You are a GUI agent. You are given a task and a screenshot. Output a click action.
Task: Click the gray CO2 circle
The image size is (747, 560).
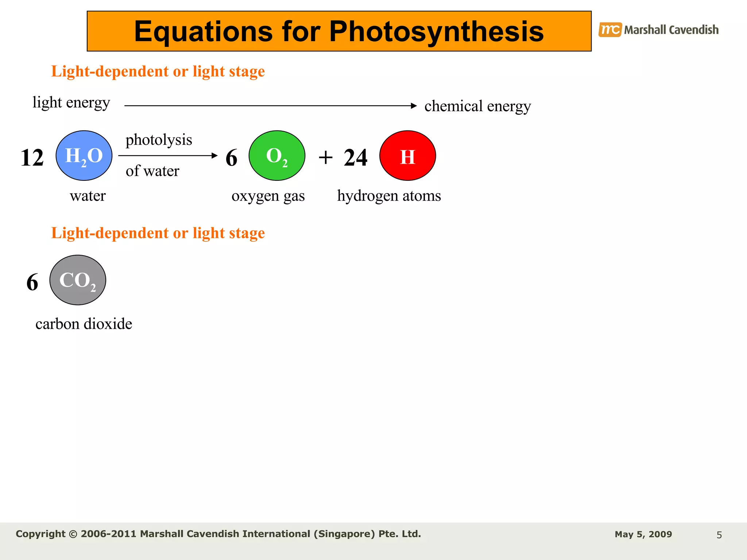78,280
